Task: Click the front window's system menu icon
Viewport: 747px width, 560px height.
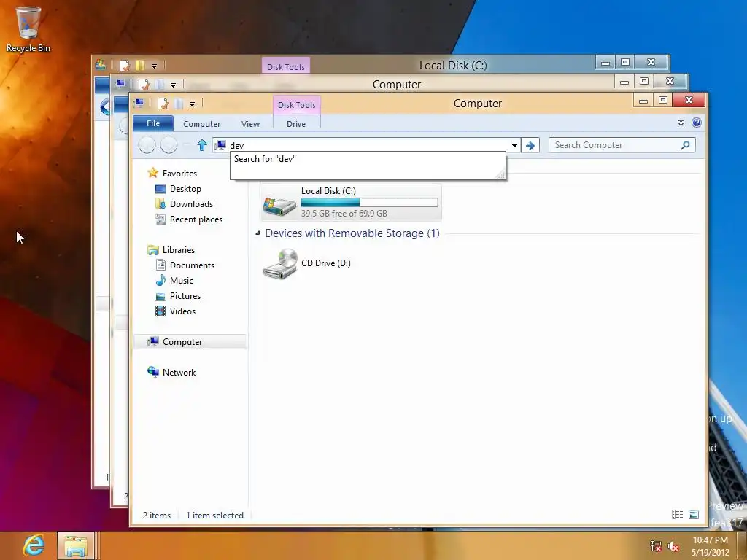Action: coord(139,103)
